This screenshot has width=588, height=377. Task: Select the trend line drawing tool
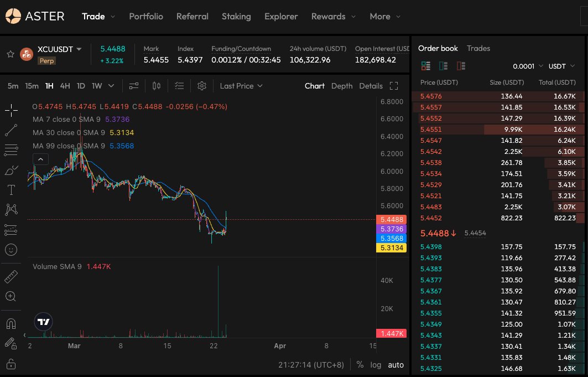11,130
